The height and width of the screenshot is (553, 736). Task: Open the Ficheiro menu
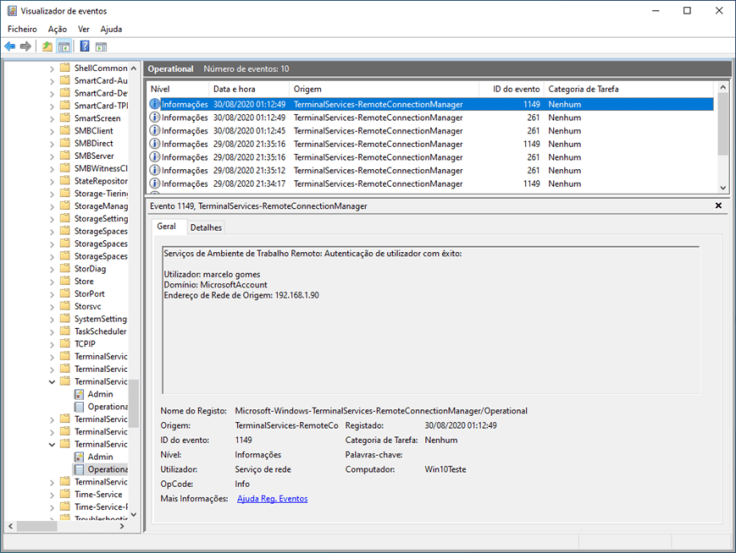point(22,29)
